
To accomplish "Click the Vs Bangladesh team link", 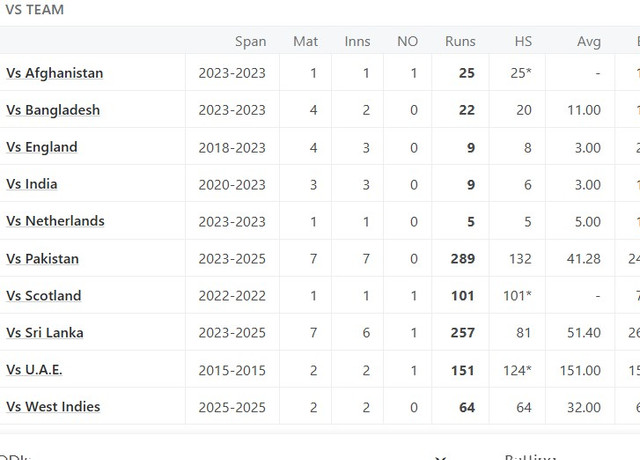I will (53, 110).
